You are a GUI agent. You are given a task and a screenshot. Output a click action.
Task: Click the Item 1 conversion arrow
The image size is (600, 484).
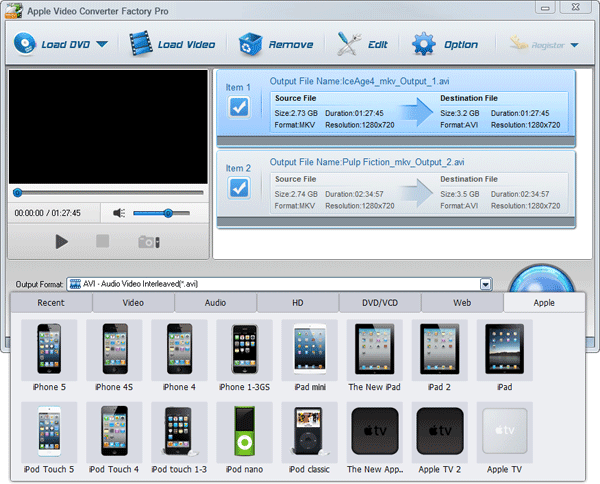[416, 112]
